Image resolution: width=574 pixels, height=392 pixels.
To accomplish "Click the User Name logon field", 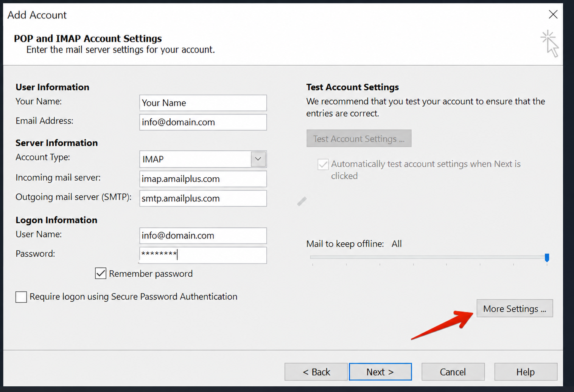I will [203, 236].
